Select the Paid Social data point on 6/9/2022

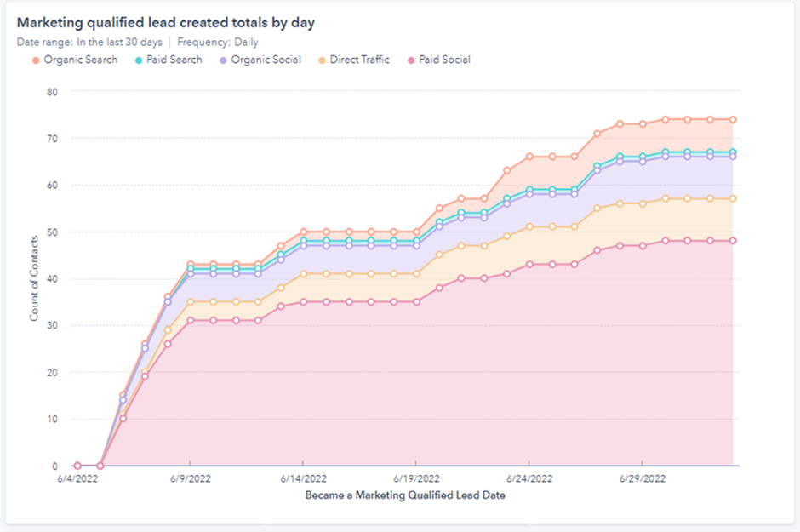191,320
